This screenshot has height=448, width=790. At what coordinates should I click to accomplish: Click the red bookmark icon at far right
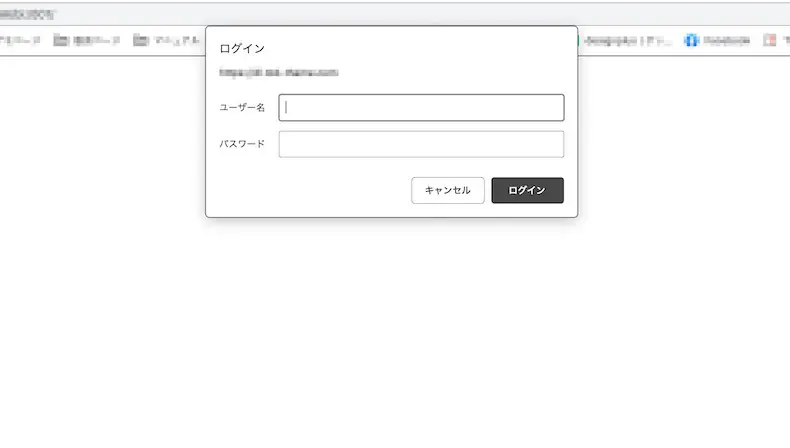tap(770, 41)
